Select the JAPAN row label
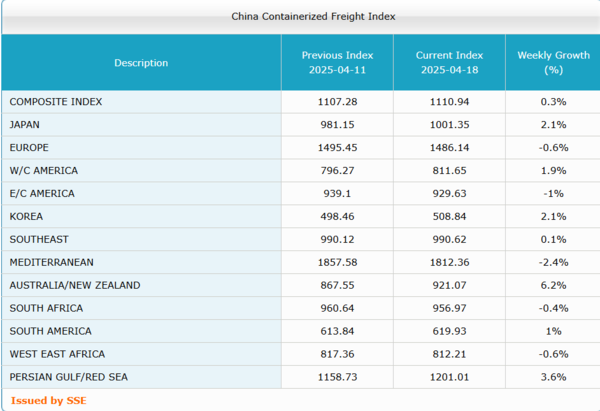Image resolution: width=600 pixels, height=411 pixels. click(25, 125)
